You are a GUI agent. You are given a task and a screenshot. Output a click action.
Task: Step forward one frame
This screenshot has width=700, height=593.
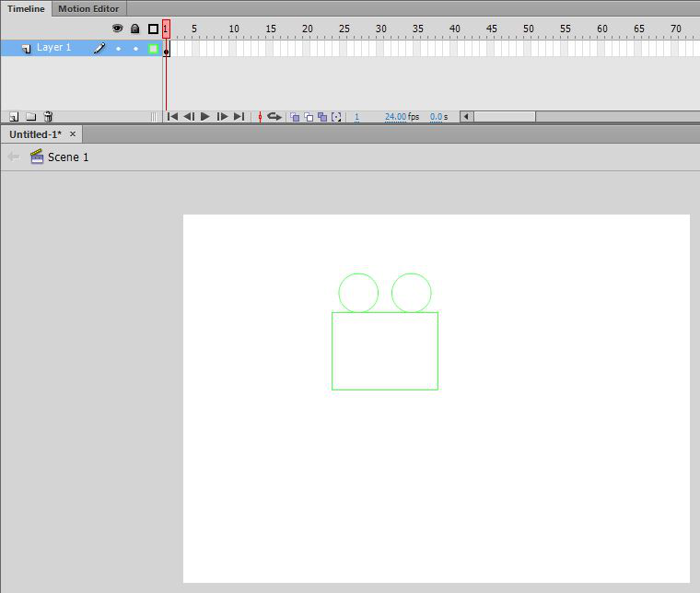222,116
